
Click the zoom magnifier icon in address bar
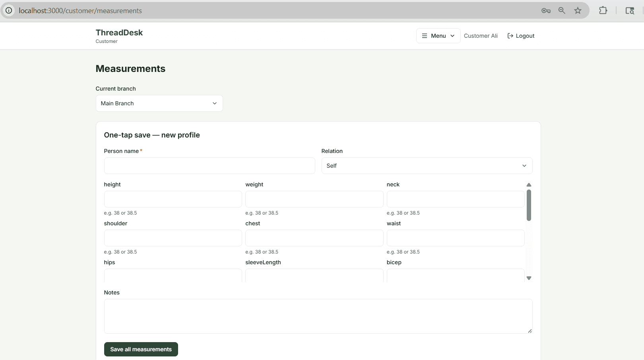pos(562,11)
